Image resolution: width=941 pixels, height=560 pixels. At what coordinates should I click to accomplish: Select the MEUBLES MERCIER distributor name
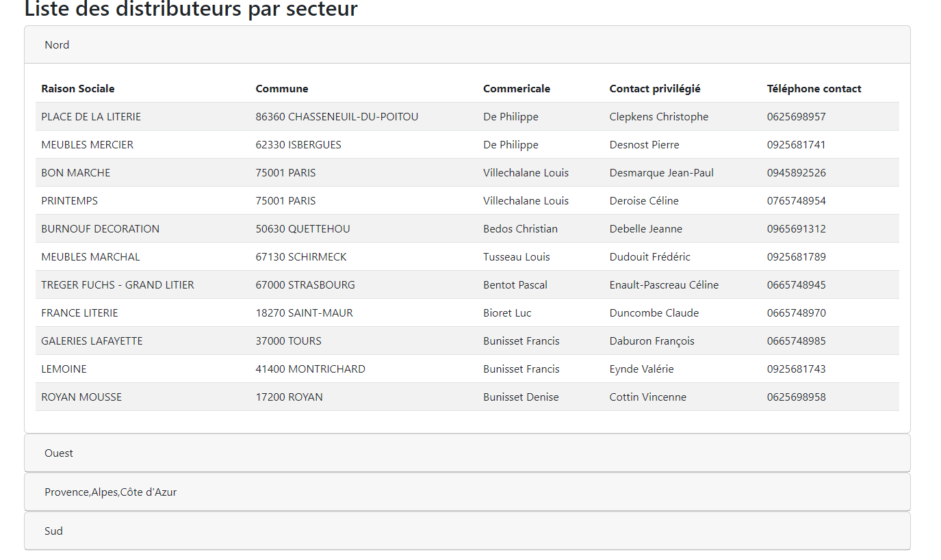click(x=87, y=145)
